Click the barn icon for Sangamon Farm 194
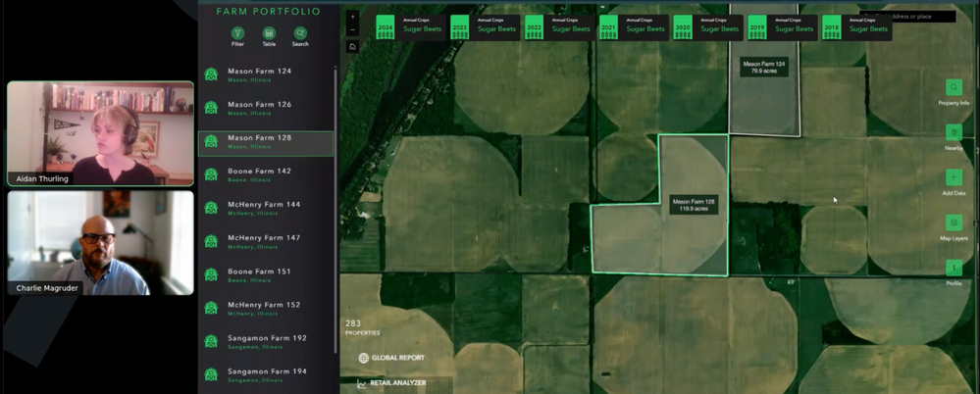The image size is (980, 394). tap(211, 374)
